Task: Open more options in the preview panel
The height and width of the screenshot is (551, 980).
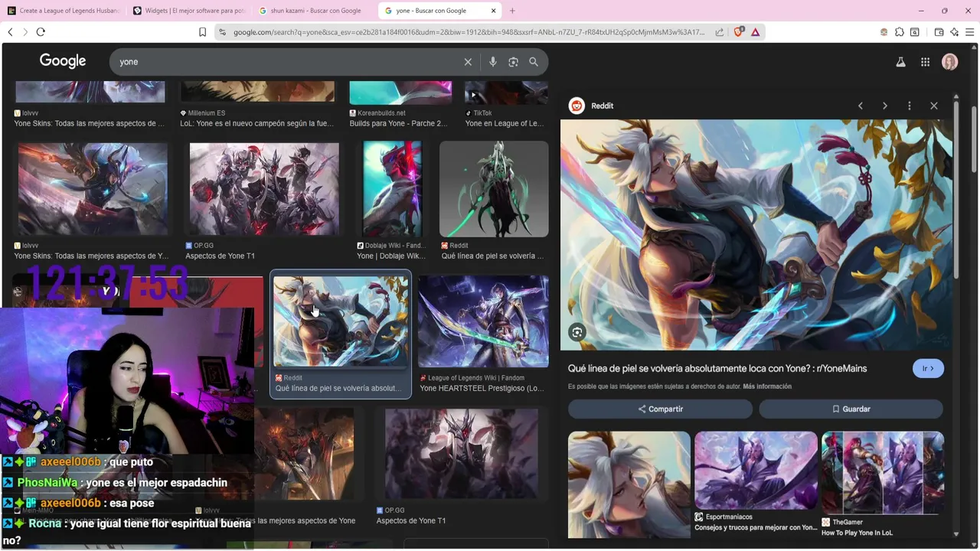Action: tap(910, 106)
